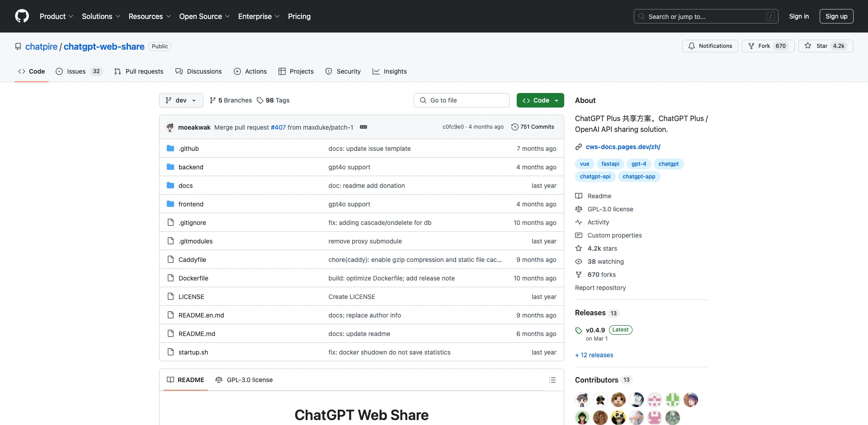This screenshot has height=425, width=868.
Task: Click the link icon beside cws-docs URL
Action: 579,147
